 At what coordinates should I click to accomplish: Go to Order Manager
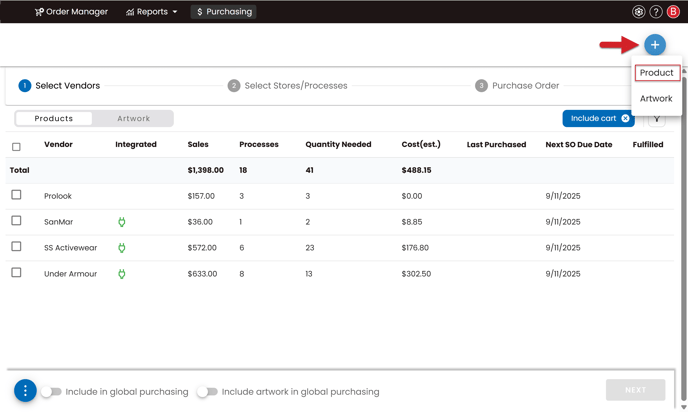72,12
